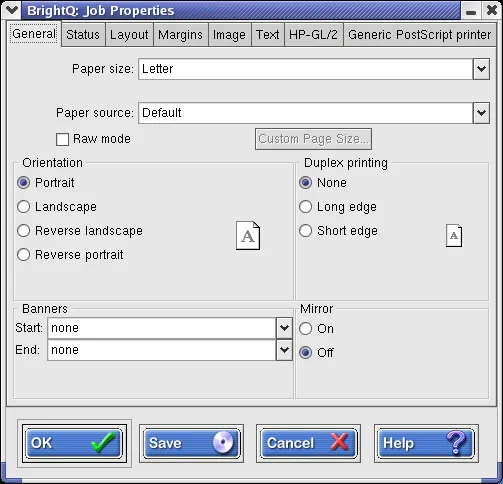Open the Generic PostScript printer tab
The width and height of the screenshot is (503, 484).
click(x=419, y=35)
